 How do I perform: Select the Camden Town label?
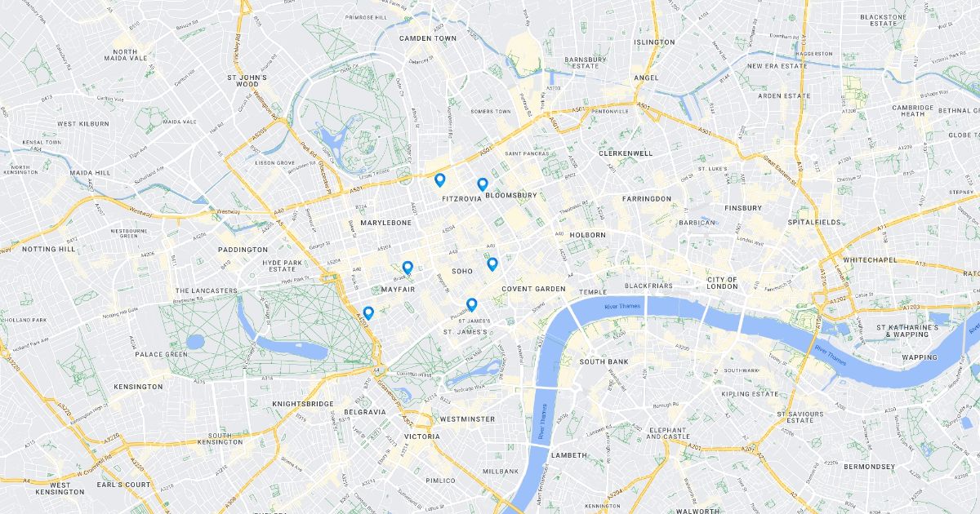click(428, 38)
